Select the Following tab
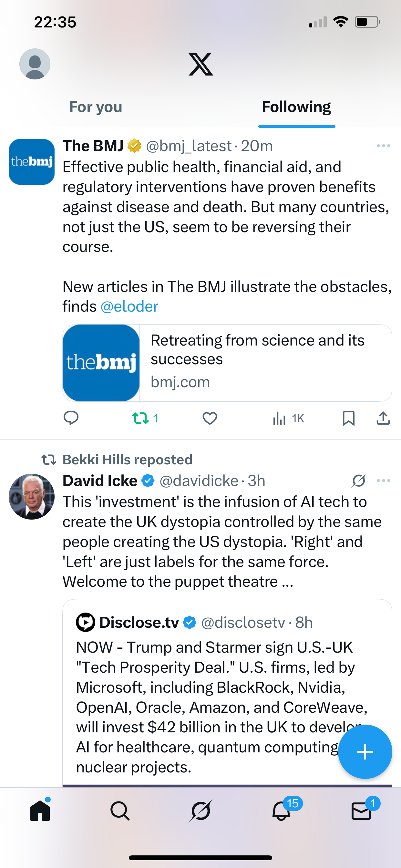 (x=296, y=107)
